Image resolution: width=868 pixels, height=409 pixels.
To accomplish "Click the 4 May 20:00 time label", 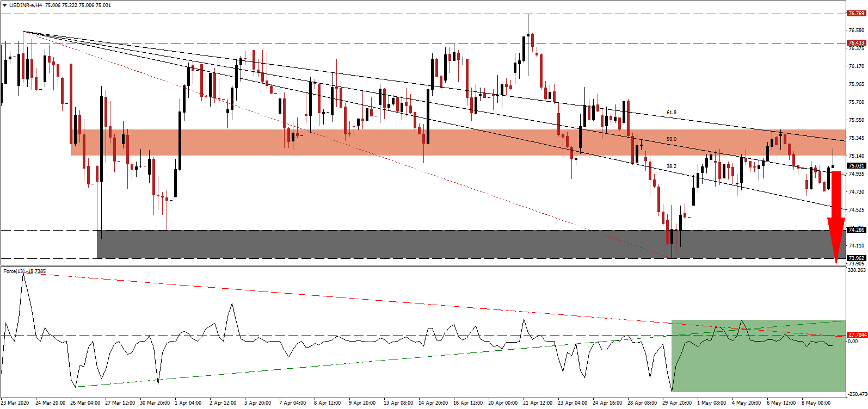I will point(747,403).
